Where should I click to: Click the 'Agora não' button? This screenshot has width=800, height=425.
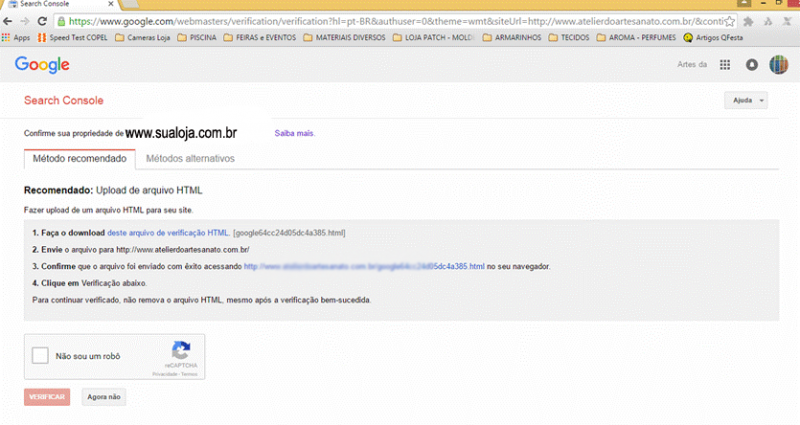pyautogui.click(x=104, y=397)
